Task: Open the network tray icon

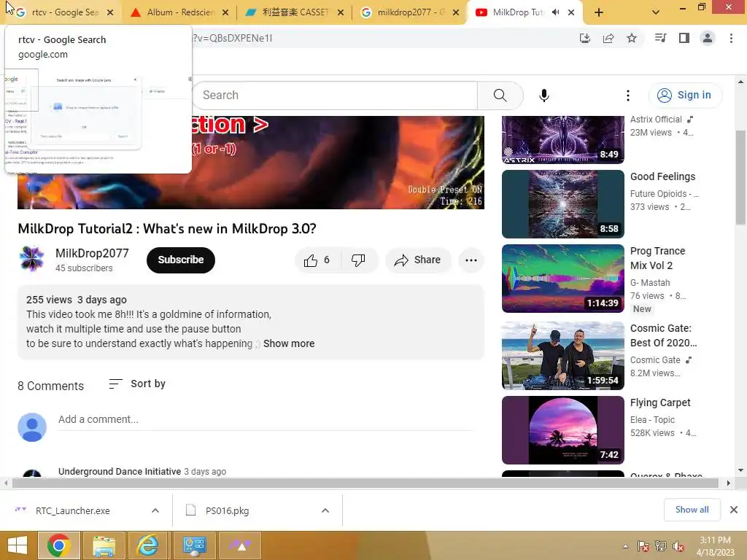Action: [x=660, y=546]
